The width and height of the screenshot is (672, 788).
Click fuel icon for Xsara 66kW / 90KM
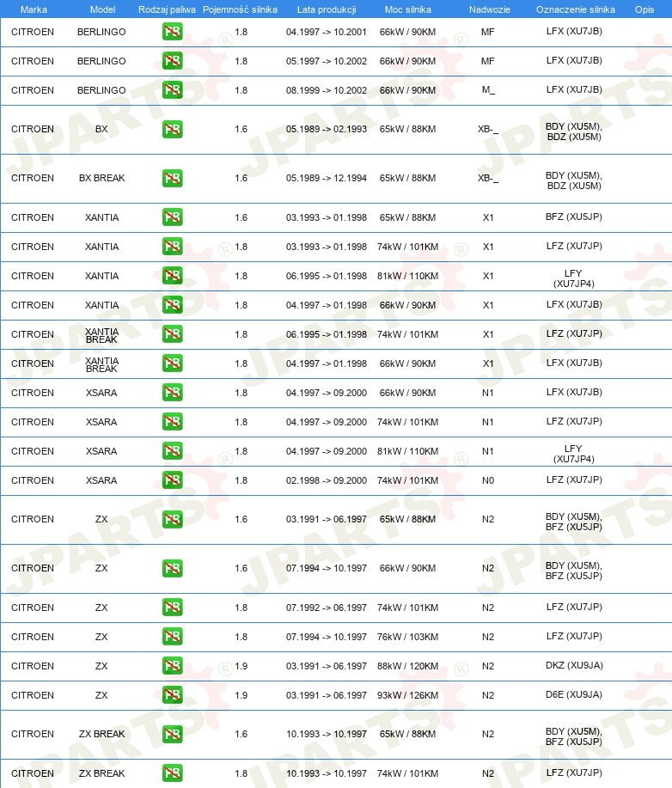point(173,393)
